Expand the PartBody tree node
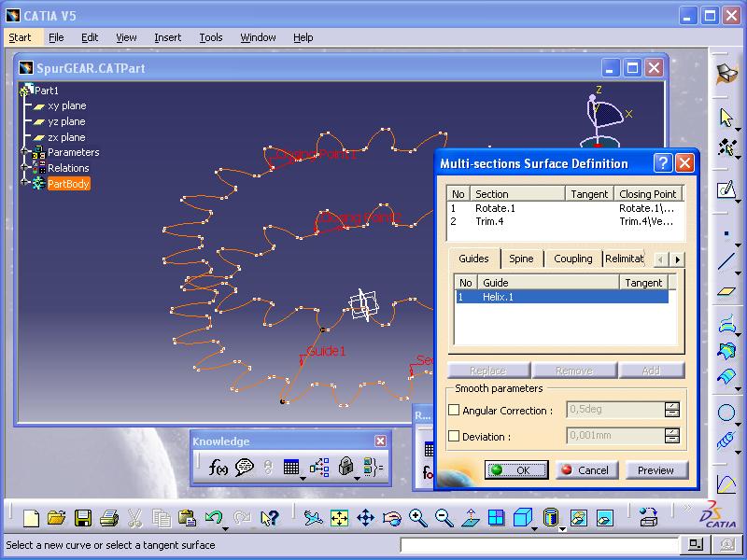 pyautogui.click(x=23, y=184)
